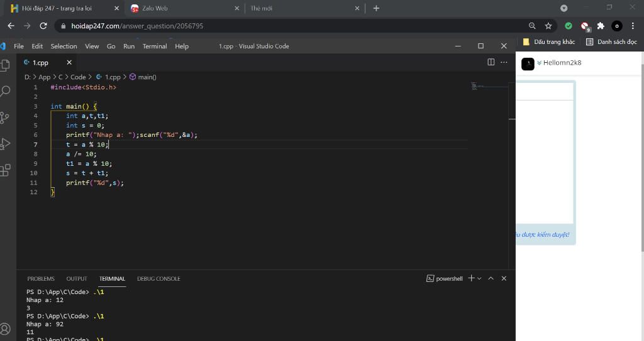Click the D: breadcrumb segment

[28, 77]
